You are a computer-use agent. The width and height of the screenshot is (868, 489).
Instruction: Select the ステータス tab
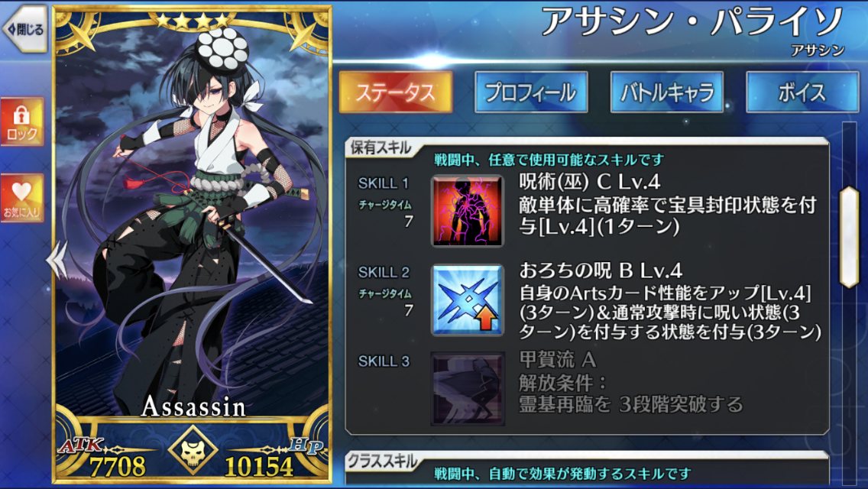point(395,92)
